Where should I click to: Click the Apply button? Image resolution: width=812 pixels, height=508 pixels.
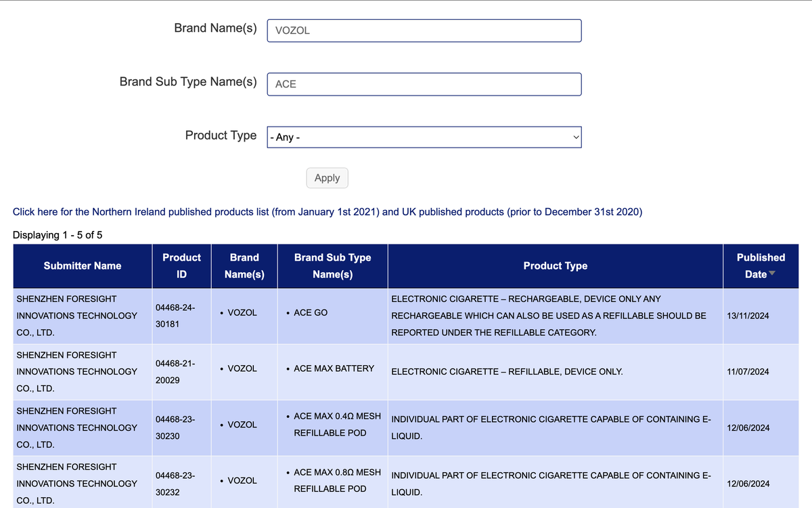(x=328, y=177)
